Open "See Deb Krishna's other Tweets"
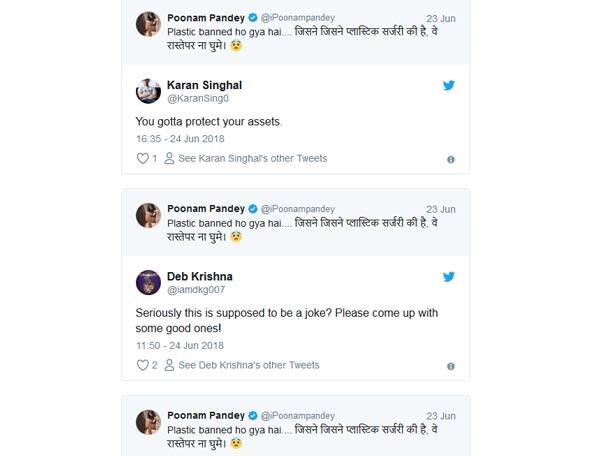This screenshot has height=456, width=608. (248, 366)
